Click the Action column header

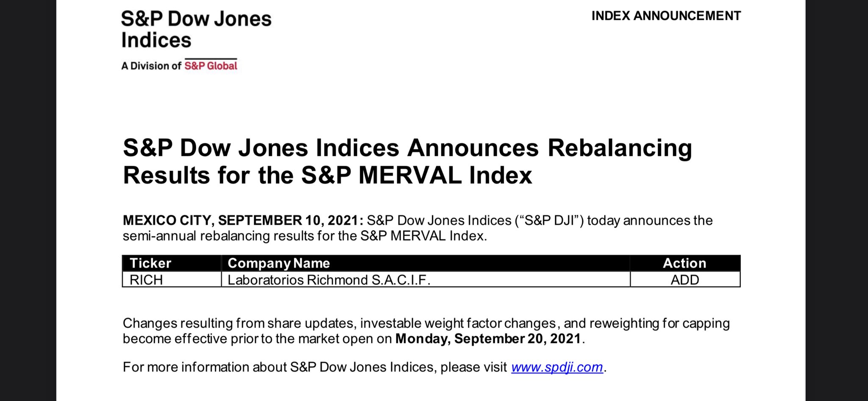(x=685, y=263)
